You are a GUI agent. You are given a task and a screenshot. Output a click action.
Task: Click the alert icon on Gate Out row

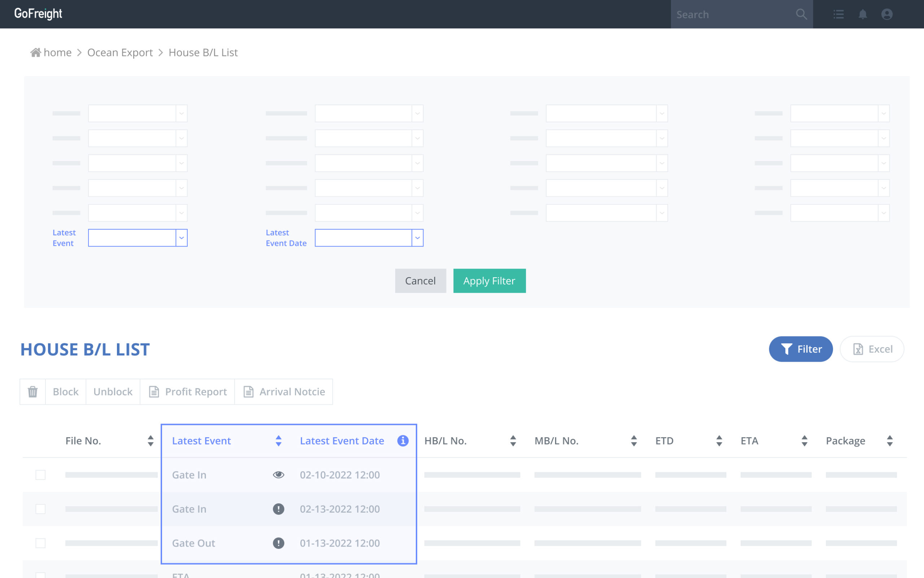(x=279, y=543)
